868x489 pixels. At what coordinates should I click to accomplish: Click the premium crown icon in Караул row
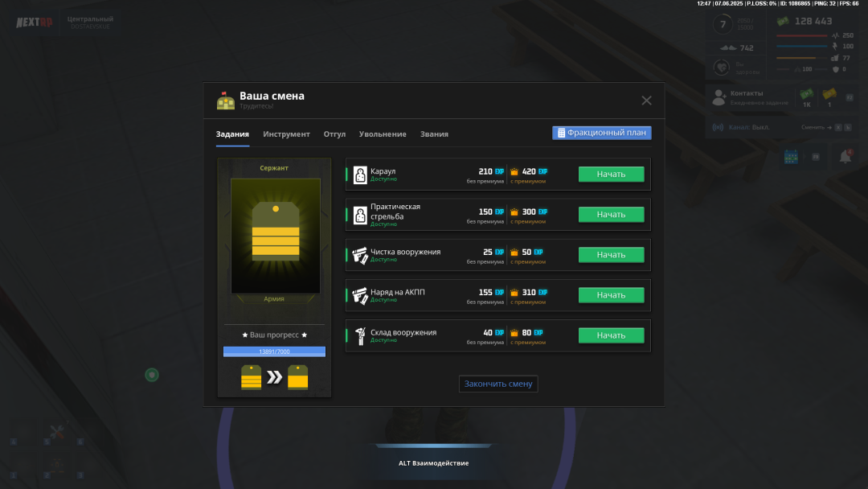point(514,171)
